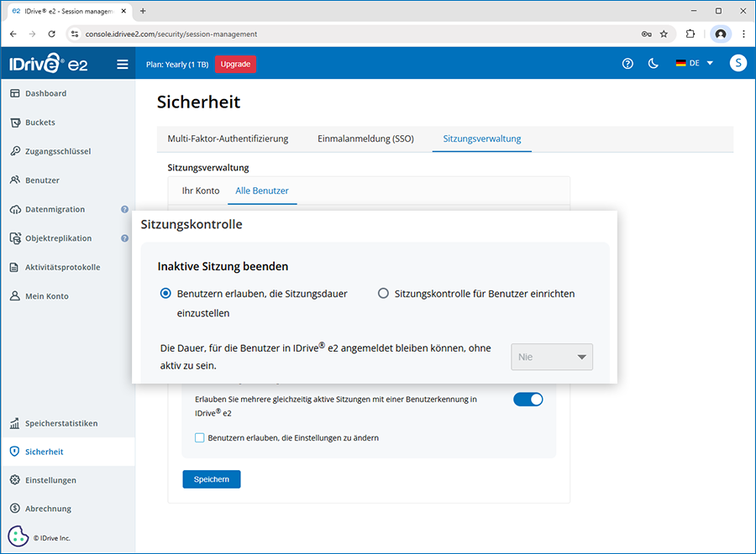Viewport: 756px width, 554px height.
Task: Click the hamburger menu icon in header
Action: (x=123, y=64)
